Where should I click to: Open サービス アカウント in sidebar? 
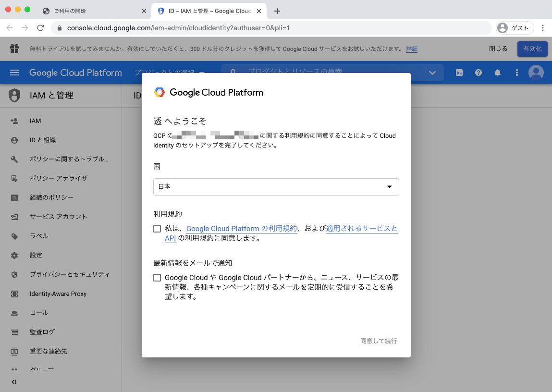(59, 217)
